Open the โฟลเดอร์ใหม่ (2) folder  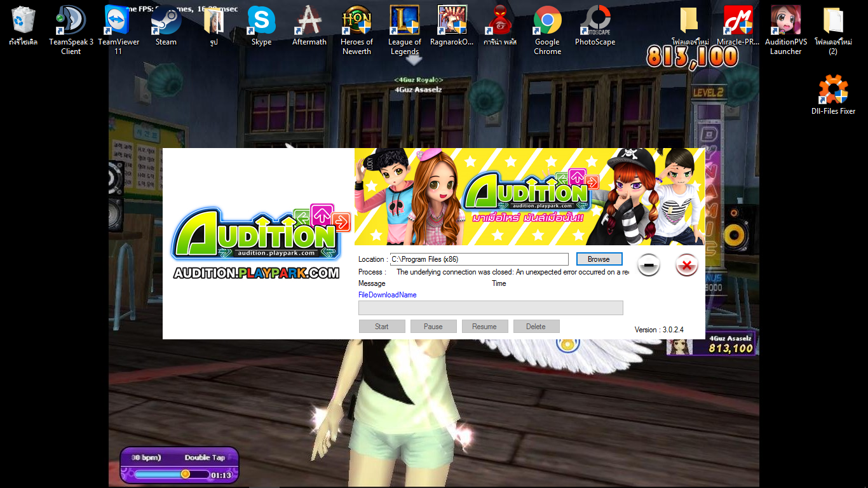click(x=833, y=30)
